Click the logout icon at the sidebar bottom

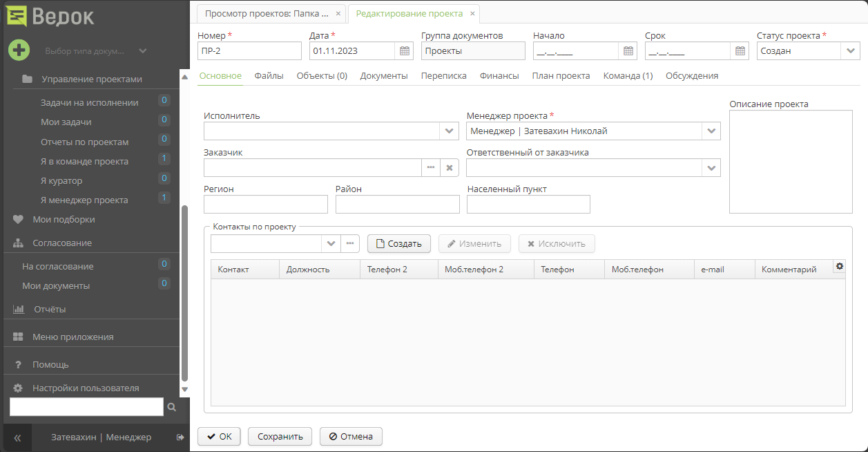pos(180,437)
